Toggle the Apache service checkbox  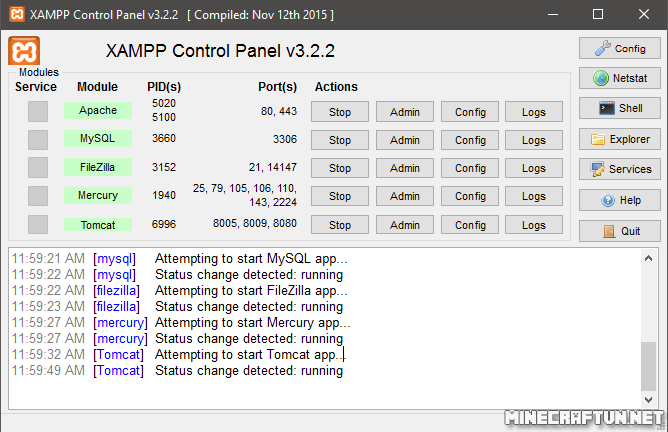(38, 111)
